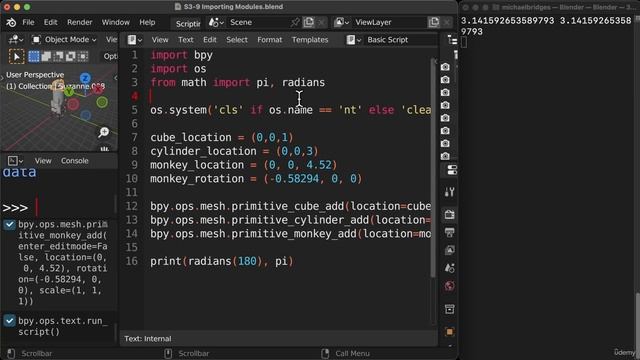This screenshot has width=640, height=360.
Task: Open the Object Mode dropdown
Action: [x=64, y=40]
